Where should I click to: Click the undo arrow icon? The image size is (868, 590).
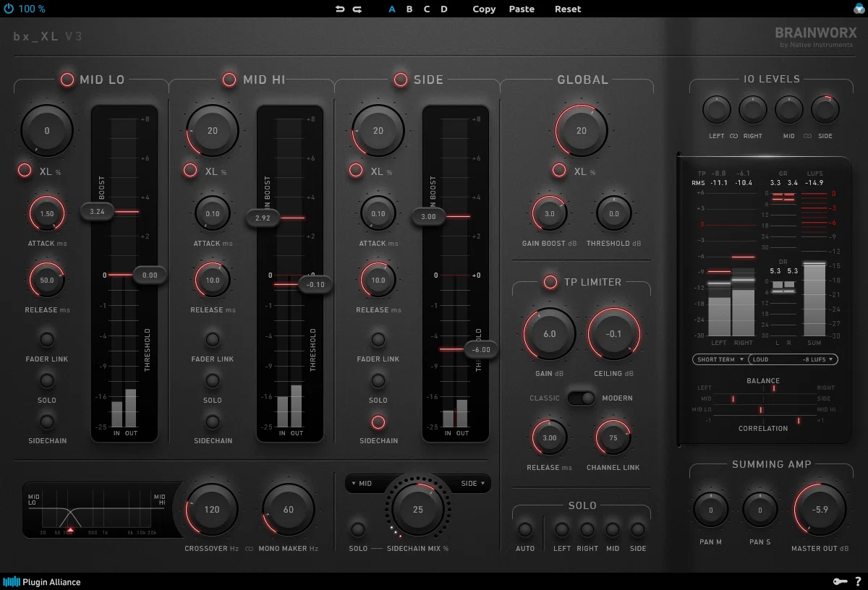(x=340, y=9)
